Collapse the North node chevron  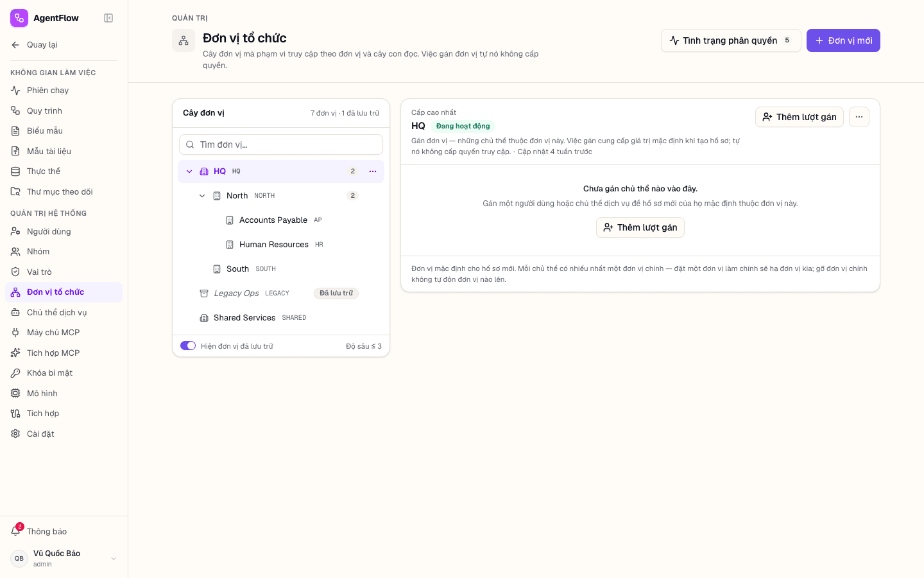pos(202,196)
